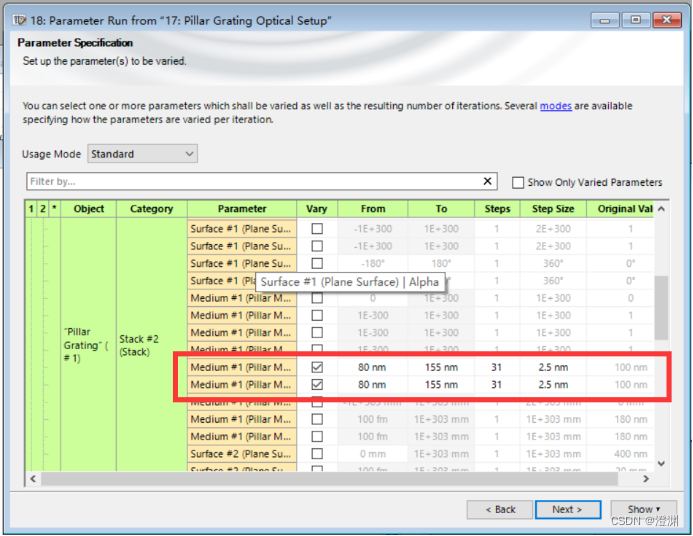Click the From column header
Screen dimensions: 693x536
[x=373, y=209]
